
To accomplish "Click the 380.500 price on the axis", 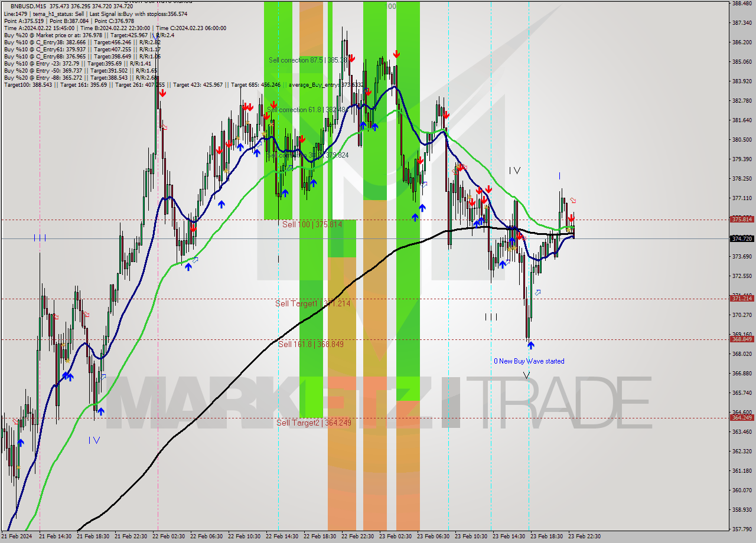I will pyautogui.click(x=742, y=139).
